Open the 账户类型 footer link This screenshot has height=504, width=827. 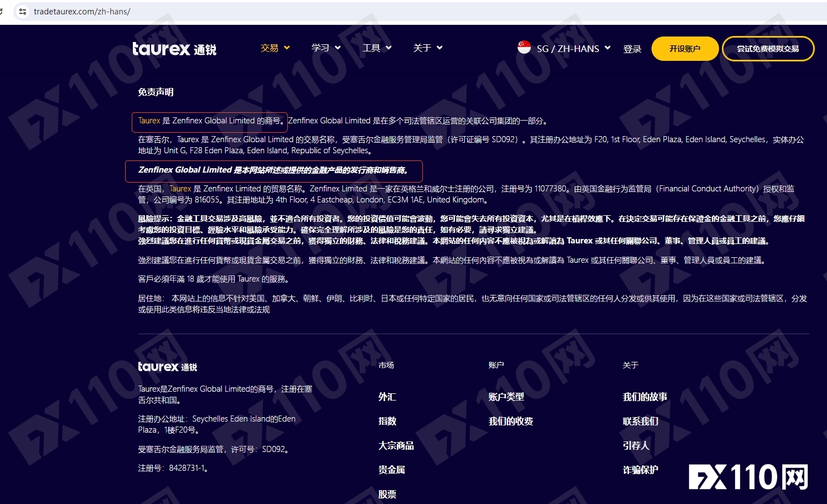pyautogui.click(x=506, y=397)
